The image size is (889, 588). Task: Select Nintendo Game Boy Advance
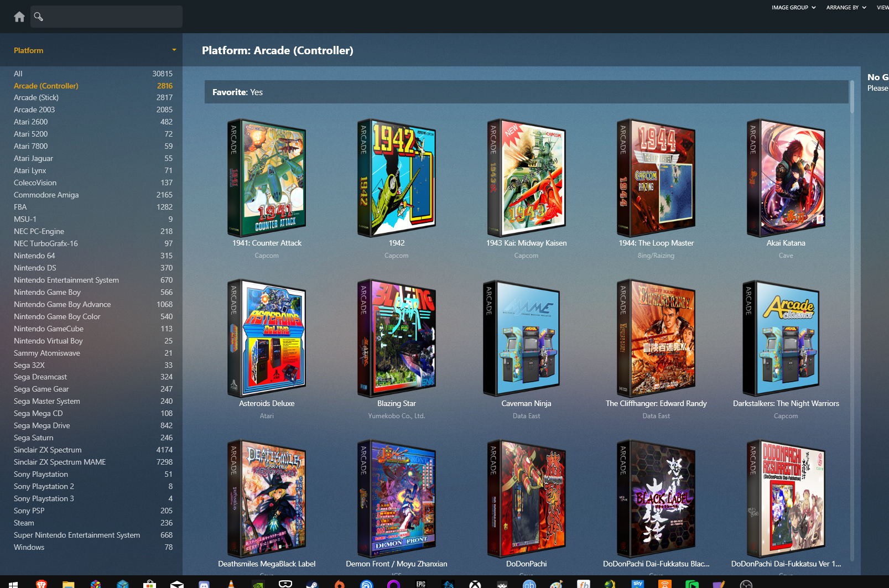point(93,304)
